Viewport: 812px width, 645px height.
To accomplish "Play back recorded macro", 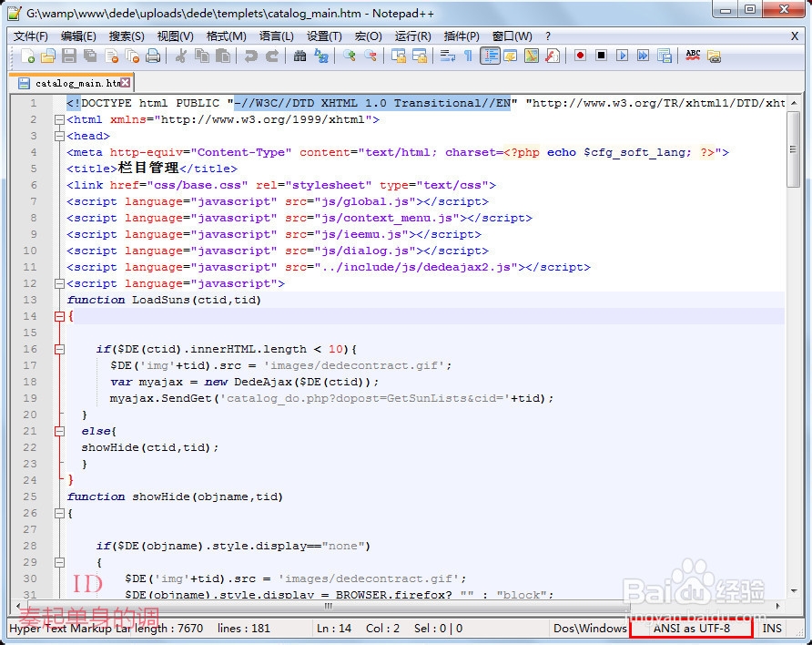I will [x=622, y=56].
